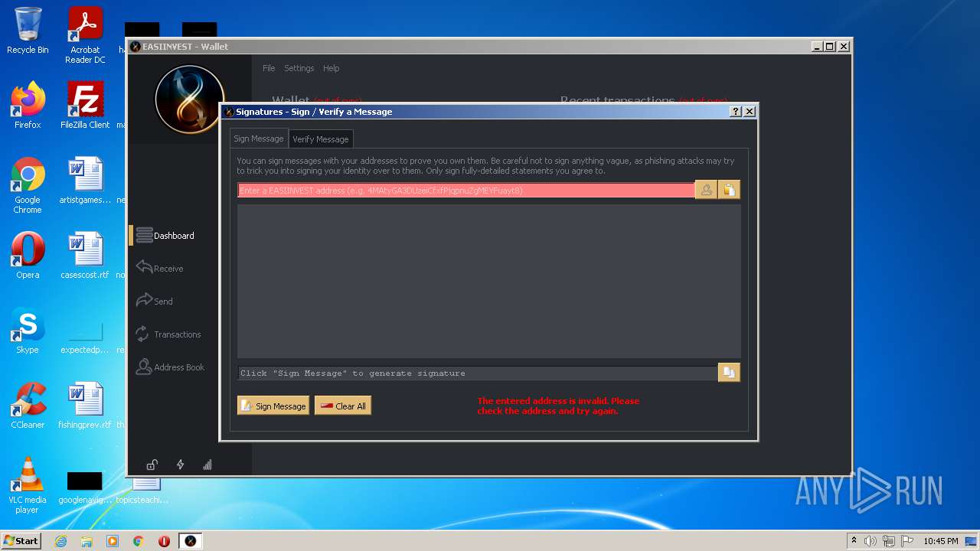Focus the EASIINVEST address input field
980x551 pixels.
click(466, 191)
